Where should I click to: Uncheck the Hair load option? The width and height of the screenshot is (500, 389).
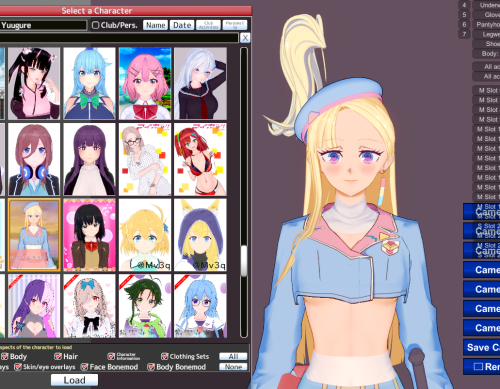pos(58,357)
